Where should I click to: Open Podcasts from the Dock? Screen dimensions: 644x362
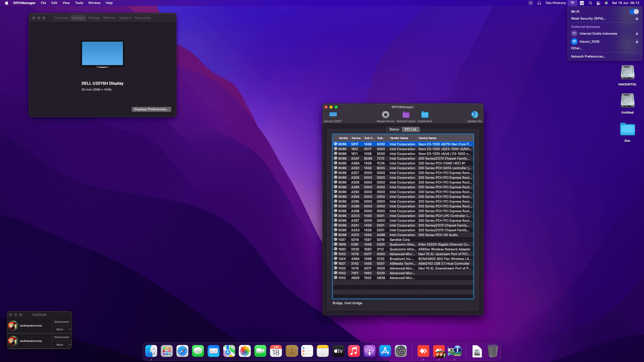[x=370, y=351]
